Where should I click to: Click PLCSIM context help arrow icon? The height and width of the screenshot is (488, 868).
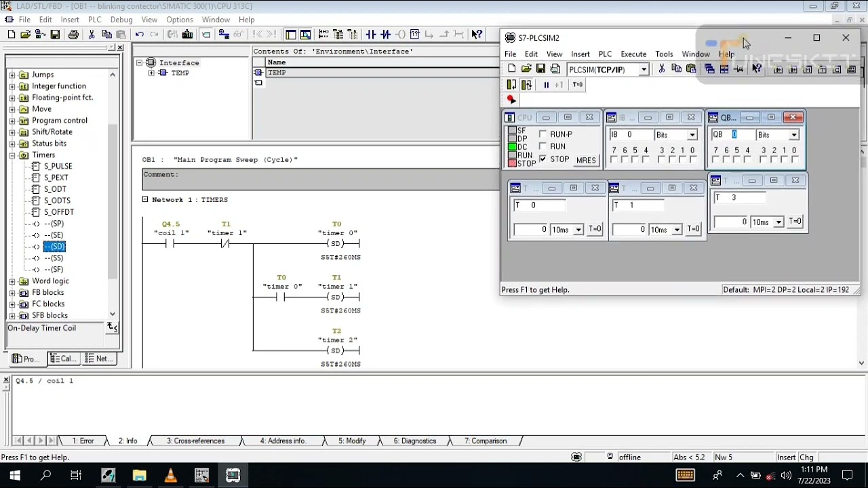click(x=757, y=68)
